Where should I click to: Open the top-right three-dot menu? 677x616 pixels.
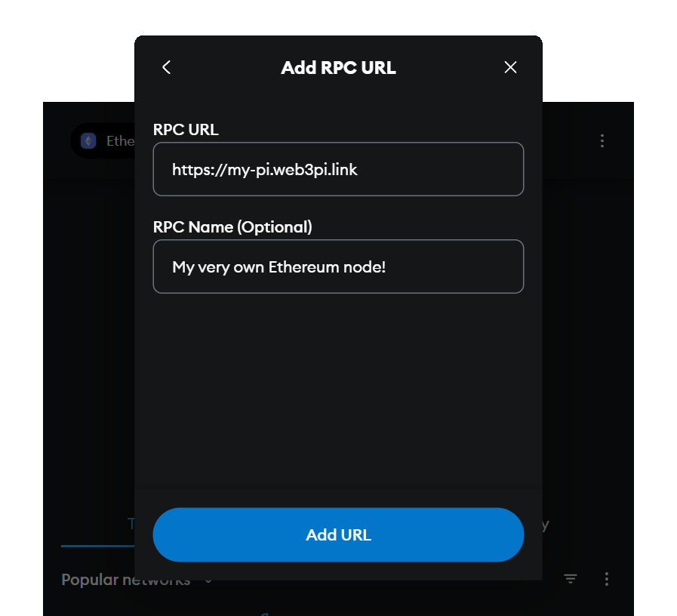pos(602,140)
